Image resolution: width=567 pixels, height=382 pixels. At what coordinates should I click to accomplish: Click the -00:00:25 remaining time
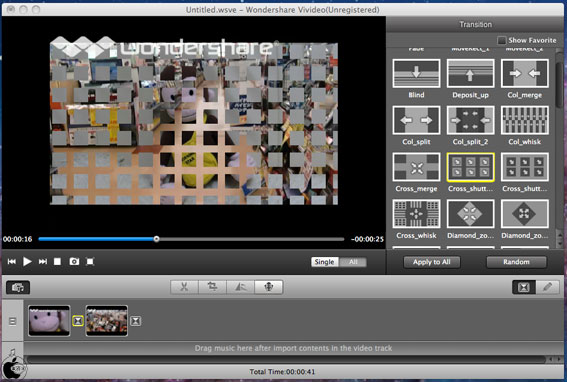pyautogui.click(x=367, y=239)
